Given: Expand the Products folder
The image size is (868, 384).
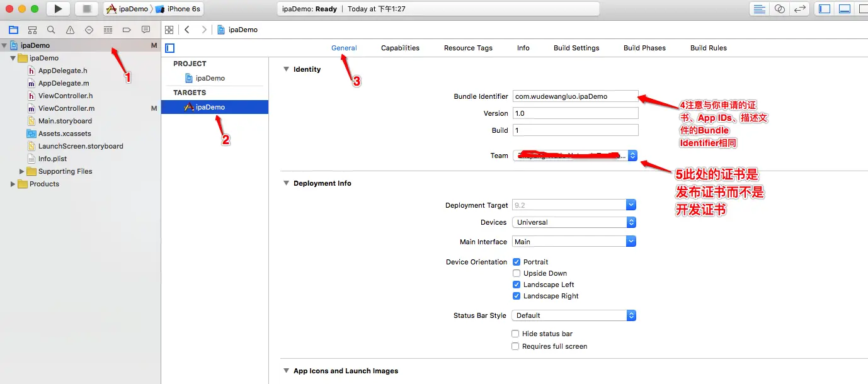Looking at the screenshot, I should pyautogui.click(x=13, y=184).
